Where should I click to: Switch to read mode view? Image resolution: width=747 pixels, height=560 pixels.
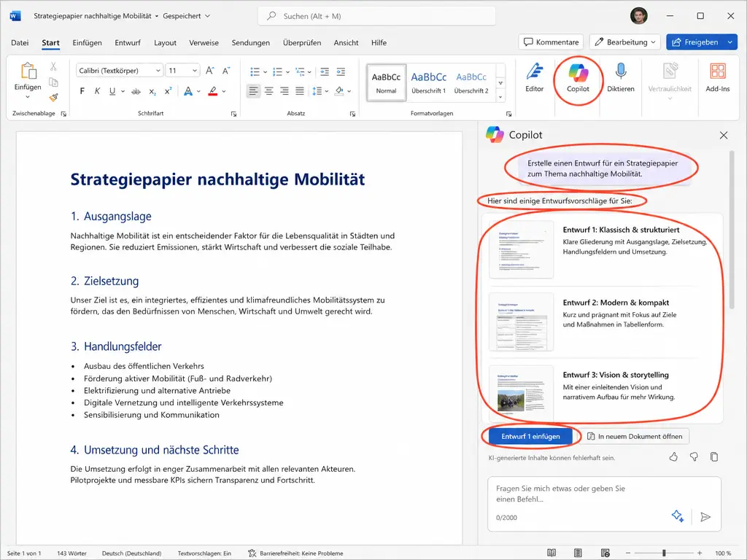tap(551, 553)
